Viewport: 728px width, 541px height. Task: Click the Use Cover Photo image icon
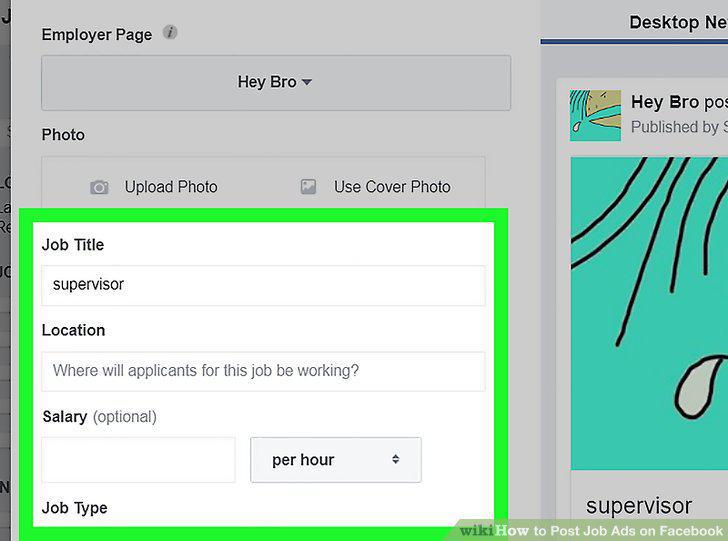pos(308,187)
